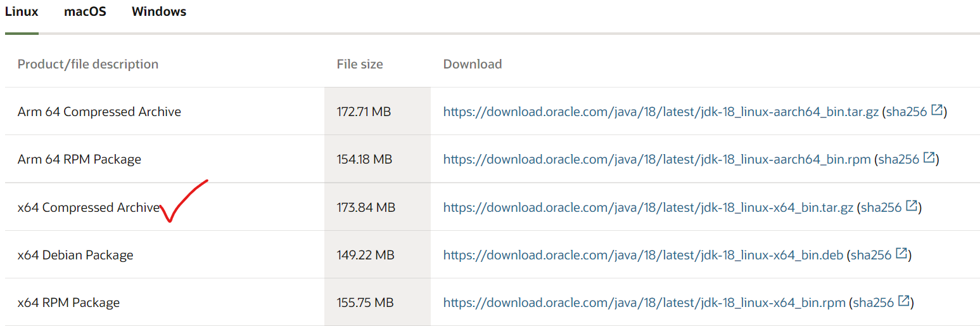View sha256 checksum for Arm 64 RPM Package
The image size is (980, 326).
click(x=898, y=159)
